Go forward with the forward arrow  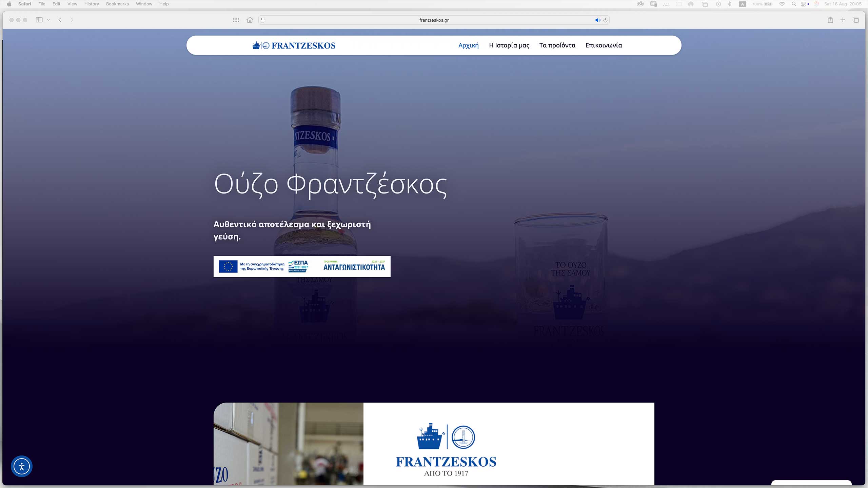[72, 20]
